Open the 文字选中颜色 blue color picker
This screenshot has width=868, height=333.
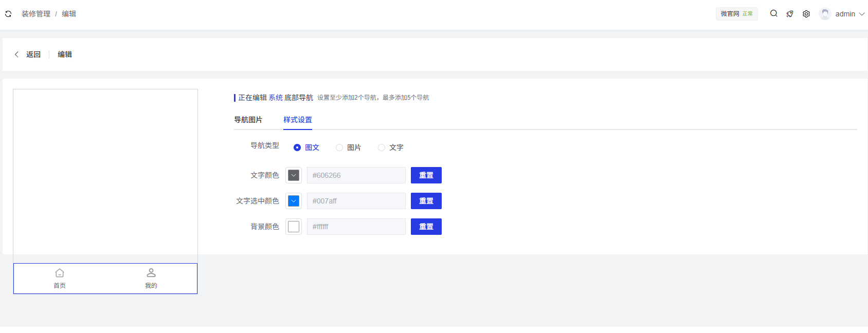coord(294,201)
